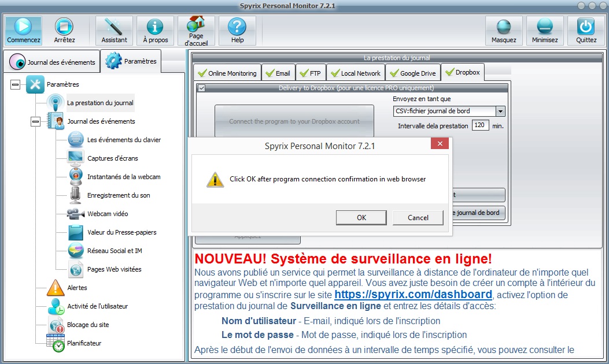Go to Page d'accueil
Viewport: 609px width, 364px height.
pyautogui.click(x=196, y=30)
